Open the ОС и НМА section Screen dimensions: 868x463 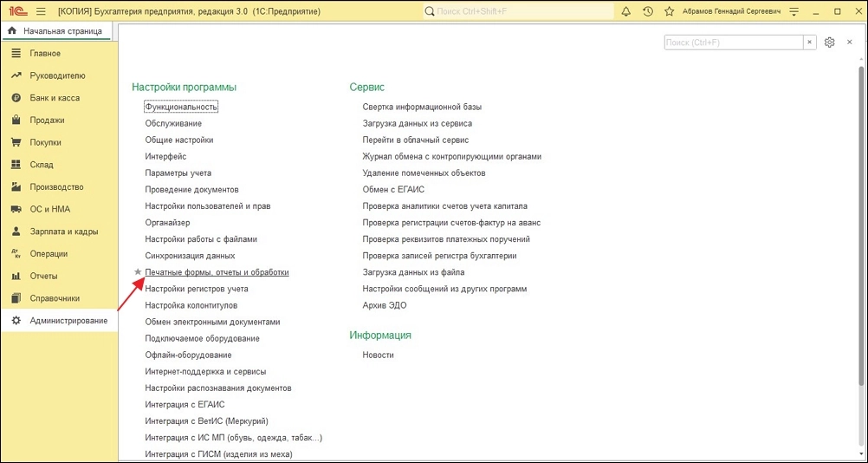click(x=59, y=209)
